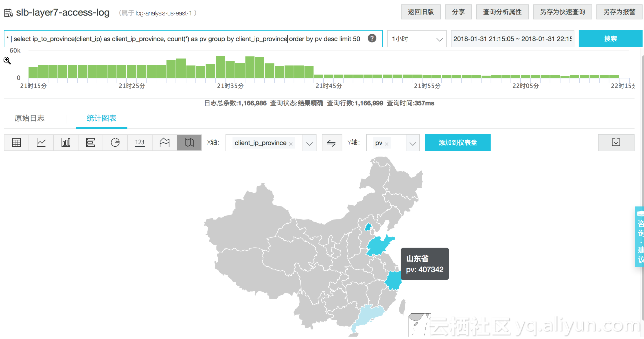Select the single number 123 chart icon

coord(140,143)
